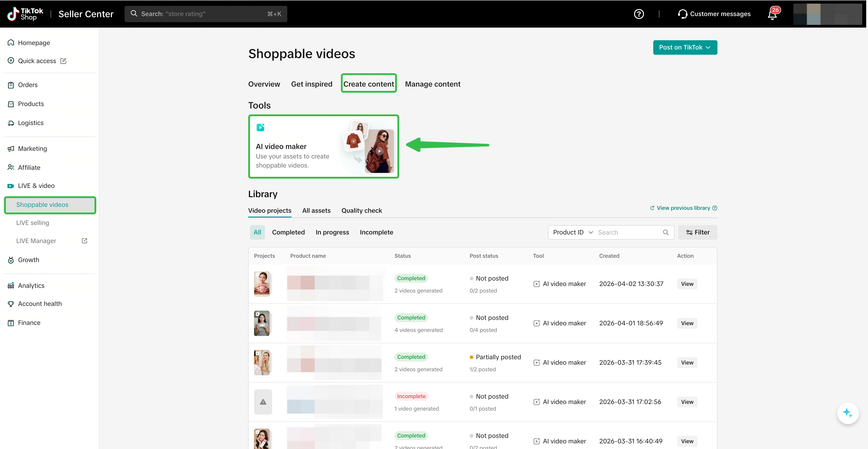View the Partially posted project
868x449 pixels.
pos(687,363)
